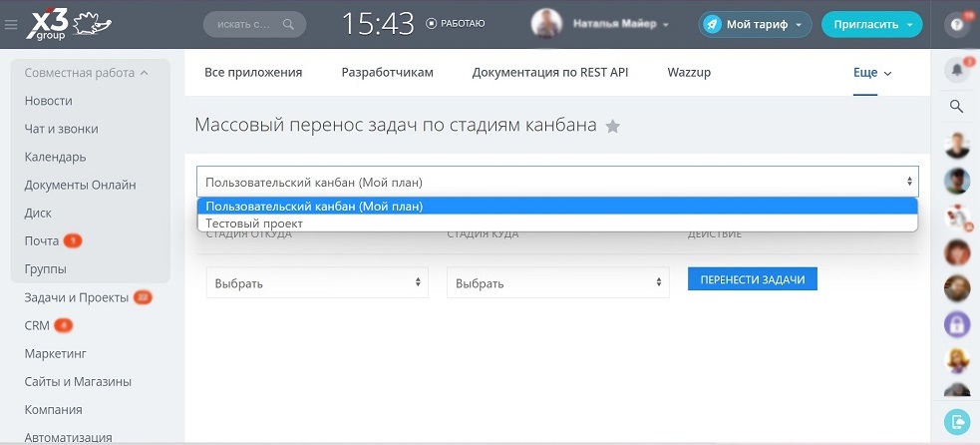This screenshot has width=980, height=445.
Task: Open Группы menu item
Action: (46, 269)
